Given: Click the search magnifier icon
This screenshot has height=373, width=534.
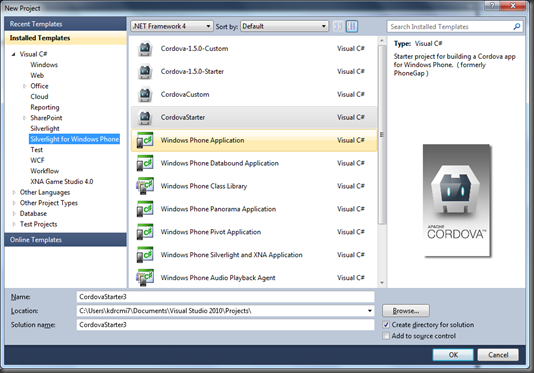Looking at the screenshot, I should (x=516, y=26).
